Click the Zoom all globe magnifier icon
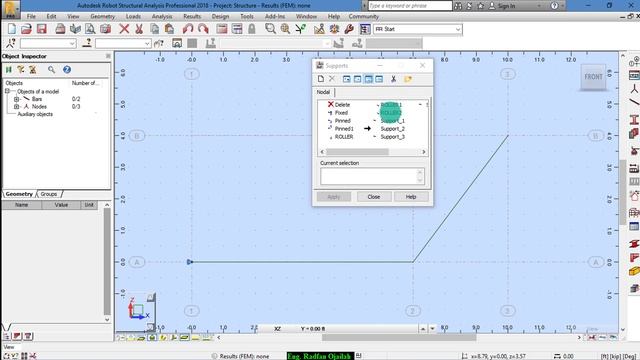This screenshot has width=640, height=360. (285, 29)
